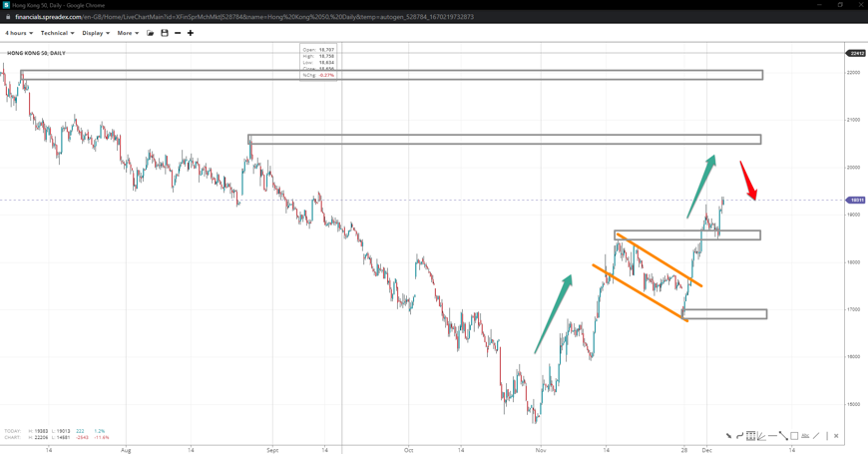Click the save chart floppy disk icon
The image size is (868, 454).
[165, 33]
